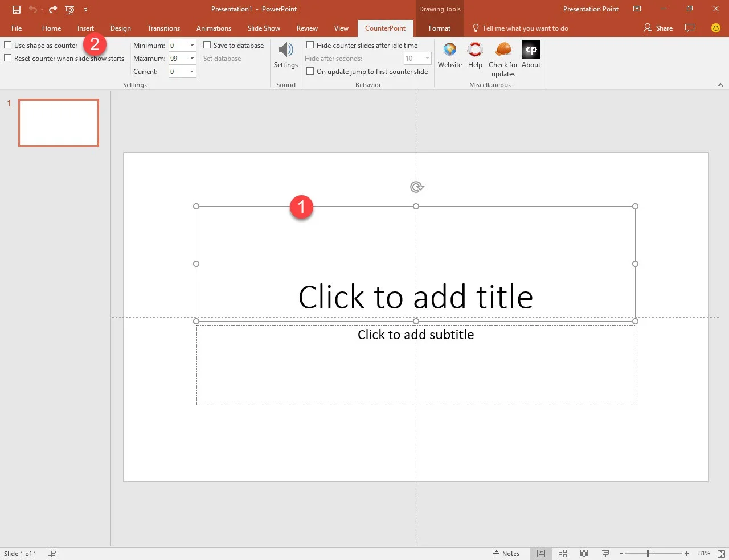Click the zoom slider handle
The image size is (729, 560).
coord(648,553)
